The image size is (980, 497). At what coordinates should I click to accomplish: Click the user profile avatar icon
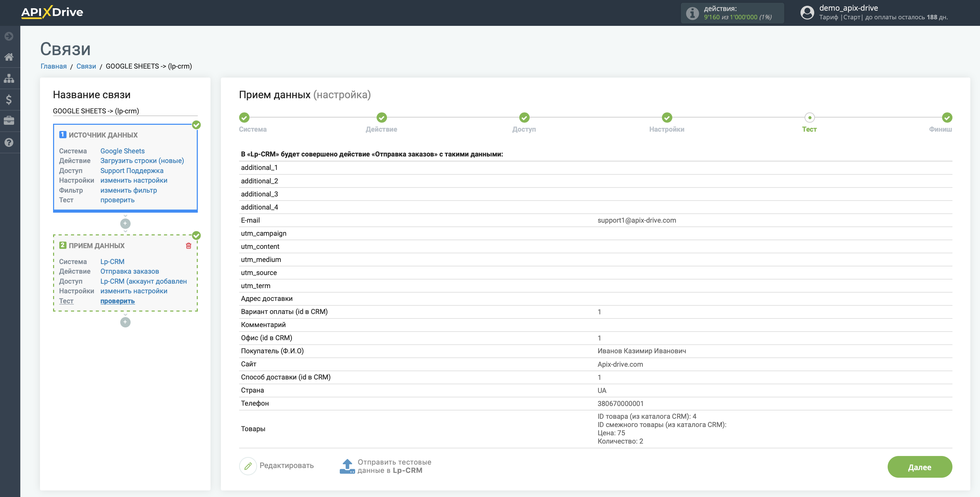pyautogui.click(x=807, y=12)
